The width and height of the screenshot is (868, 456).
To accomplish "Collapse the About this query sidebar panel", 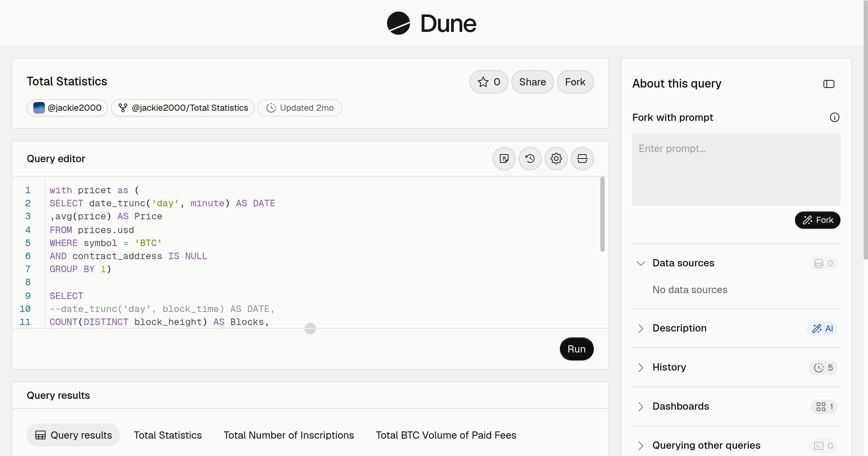I will (x=829, y=84).
